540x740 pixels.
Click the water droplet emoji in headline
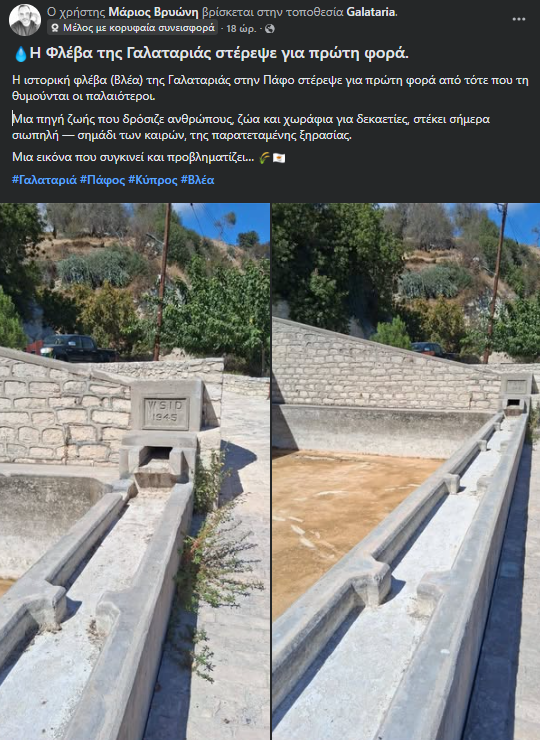(20, 54)
